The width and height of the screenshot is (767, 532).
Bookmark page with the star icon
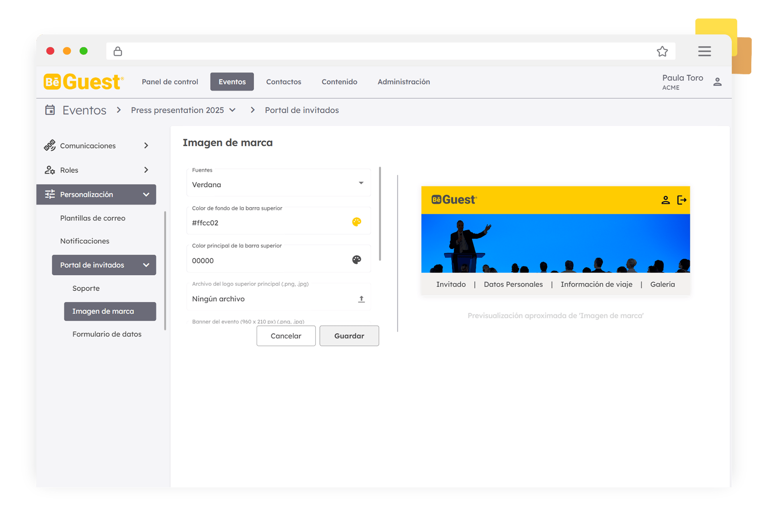tap(662, 51)
